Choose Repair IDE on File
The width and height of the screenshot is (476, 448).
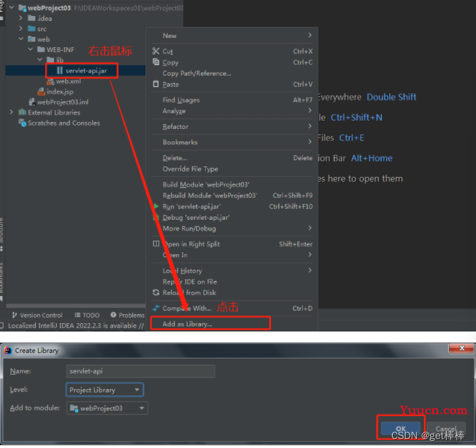pos(232,282)
